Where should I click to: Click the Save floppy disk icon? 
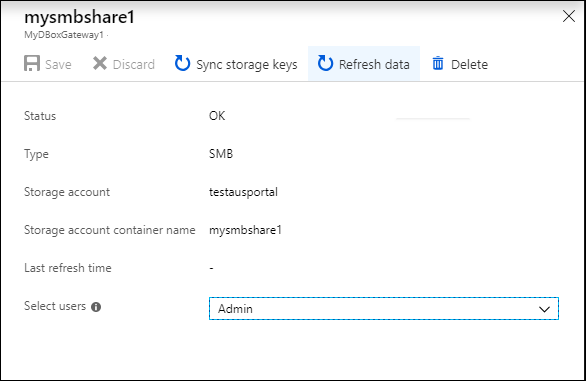click(32, 63)
